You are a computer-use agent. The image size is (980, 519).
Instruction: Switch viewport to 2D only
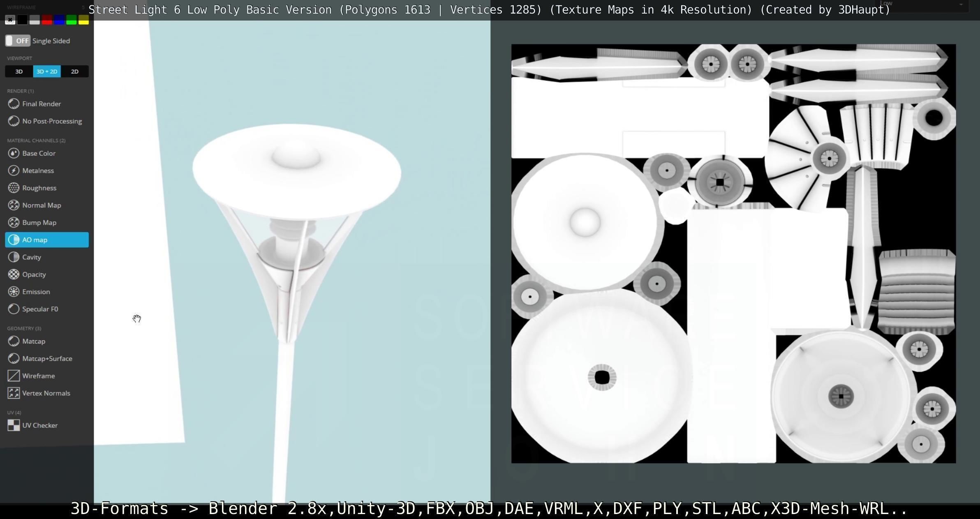[x=75, y=72]
